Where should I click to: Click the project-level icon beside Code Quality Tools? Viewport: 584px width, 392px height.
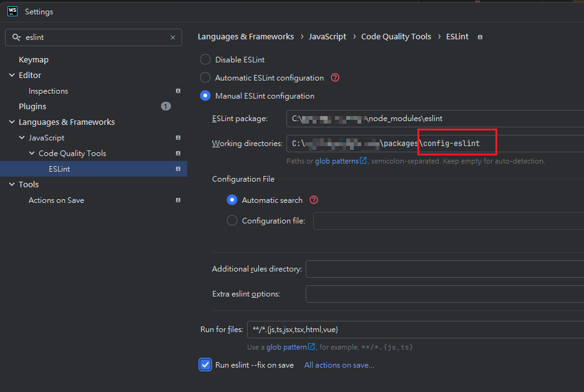click(x=178, y=154)
